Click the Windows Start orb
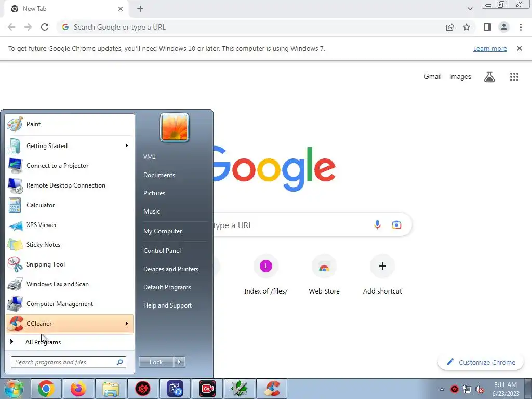 pyautogui.click(x=14, y=389)
